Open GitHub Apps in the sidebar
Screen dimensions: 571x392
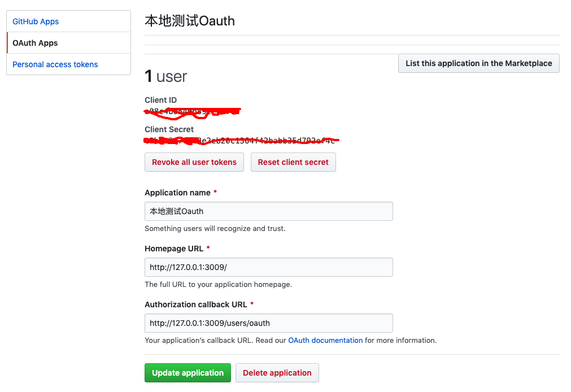coord(36,21)
